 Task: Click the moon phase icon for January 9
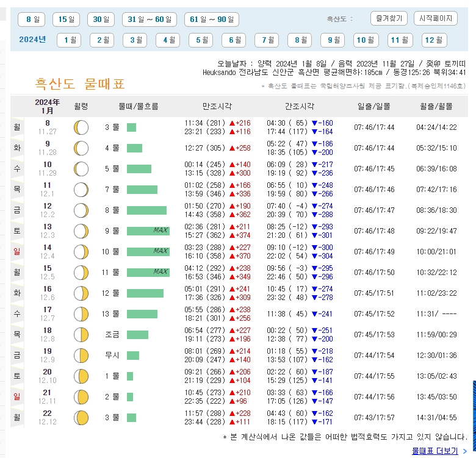[x=81, y=148]
